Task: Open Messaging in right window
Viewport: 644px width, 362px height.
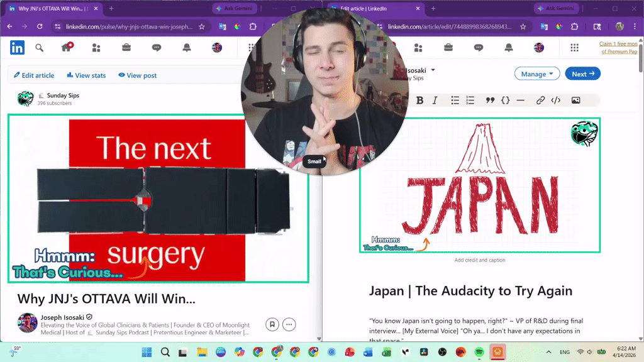Action: (x=479, y=48)
